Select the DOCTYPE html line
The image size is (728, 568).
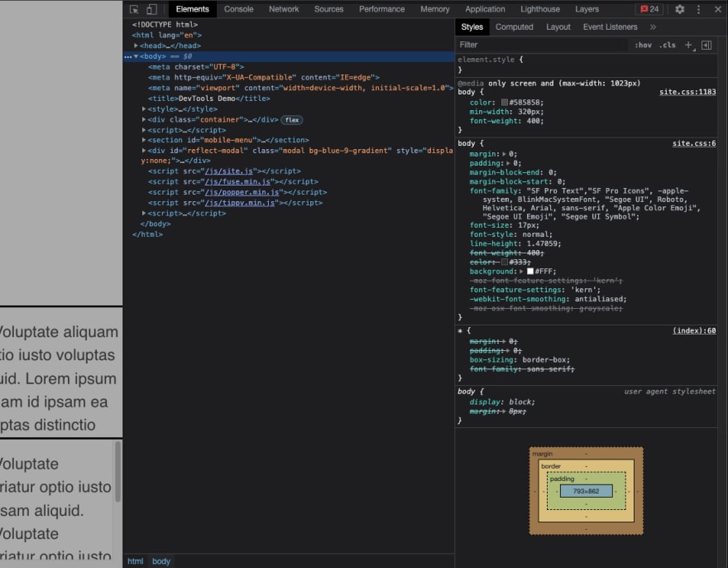(x=165, y=25)
